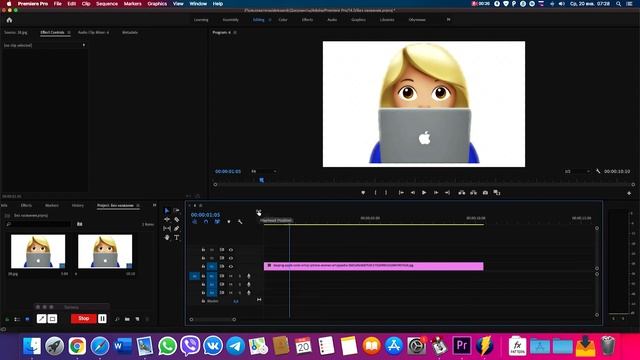Switch to Audio Clip Mixer tab

pos(93,32)
